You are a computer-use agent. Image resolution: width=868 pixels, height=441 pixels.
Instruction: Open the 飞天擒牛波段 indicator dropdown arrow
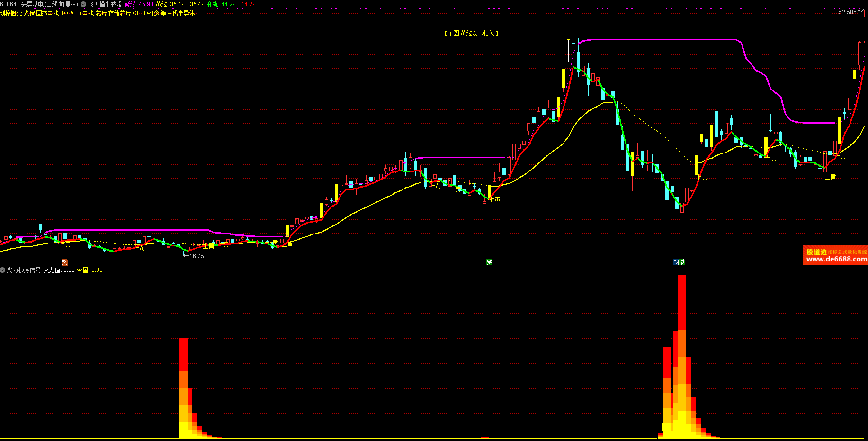[x=83, y=4]
